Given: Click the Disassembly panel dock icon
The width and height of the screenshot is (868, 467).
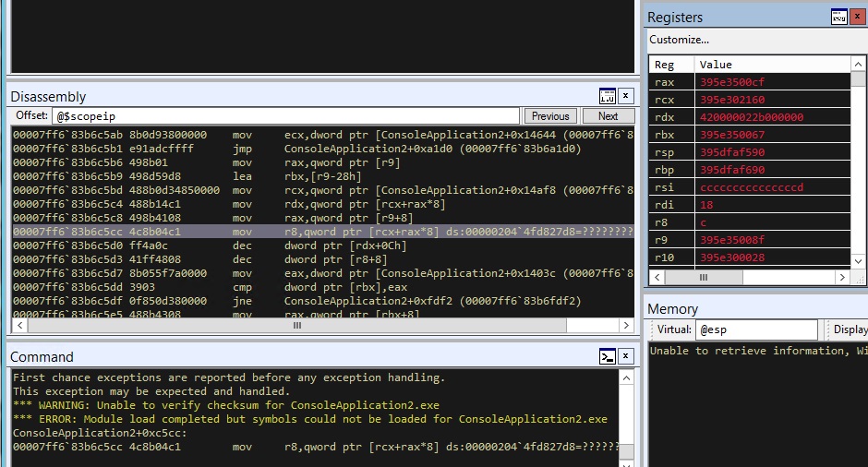Looking at the screenshot, I should pyautogui.click(x=608, y=96).
